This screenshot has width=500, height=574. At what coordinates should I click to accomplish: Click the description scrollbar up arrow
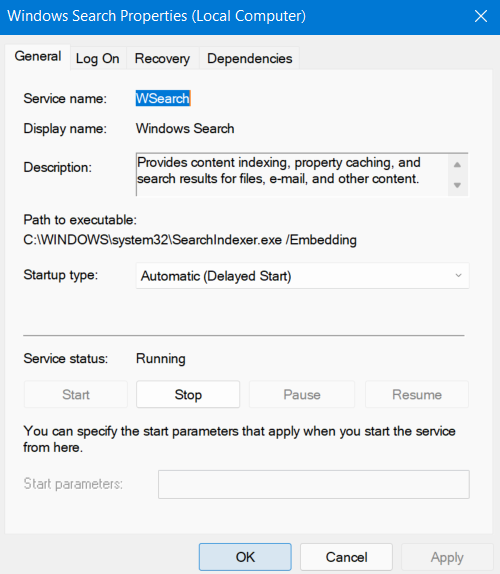pos(457,165)
